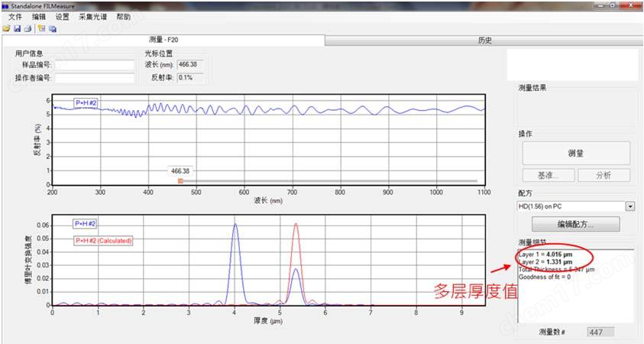
Task: Click the save disk toolbar icon
Action: coord(17,28)
